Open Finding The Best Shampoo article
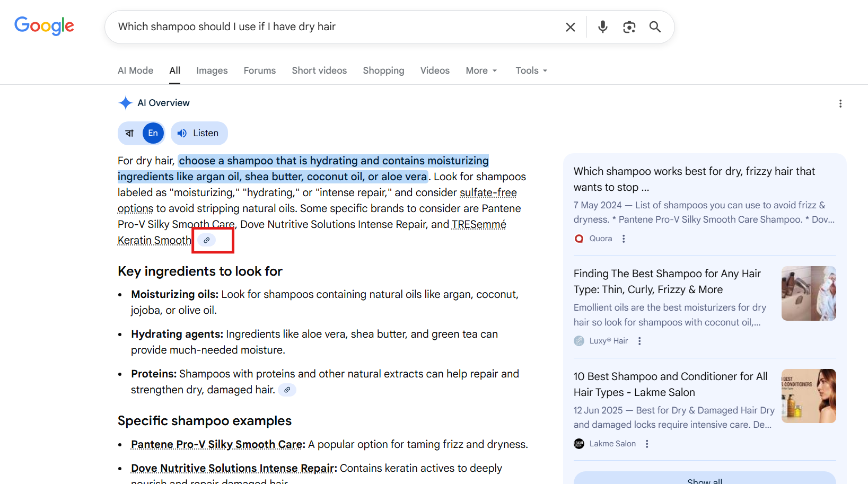The height and width of the screenshot is (484, 868). click(x=667, y=281)
